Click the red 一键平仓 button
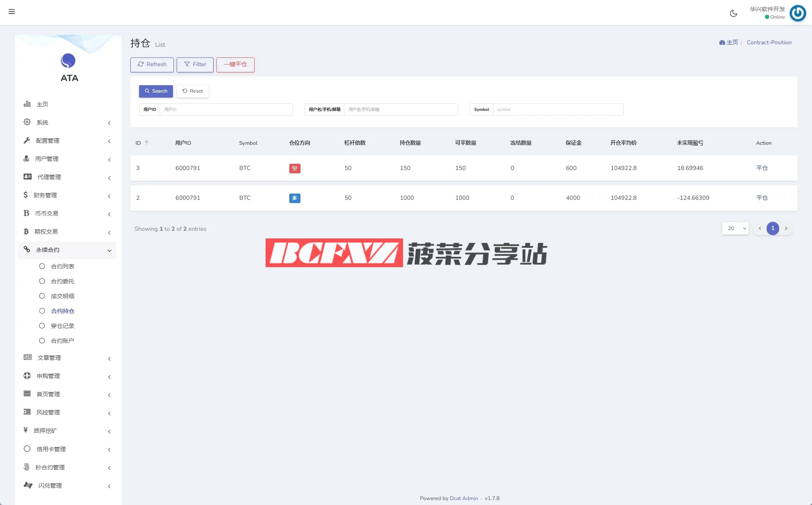Viewport: 812px width, 505px height. [235, 65]
